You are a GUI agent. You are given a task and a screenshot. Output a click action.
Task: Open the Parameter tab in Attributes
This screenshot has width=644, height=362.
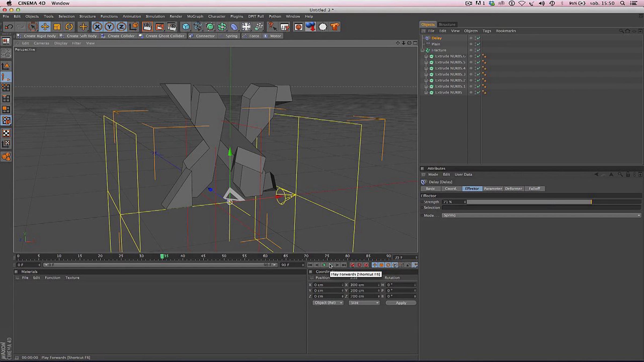click(x=493, y=189)
